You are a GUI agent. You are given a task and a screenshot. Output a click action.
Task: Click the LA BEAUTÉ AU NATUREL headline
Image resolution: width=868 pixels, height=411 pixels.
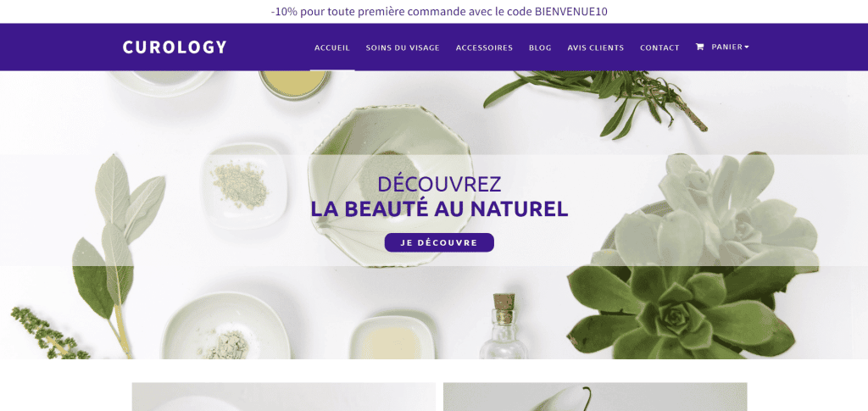(x=439, y=209)
